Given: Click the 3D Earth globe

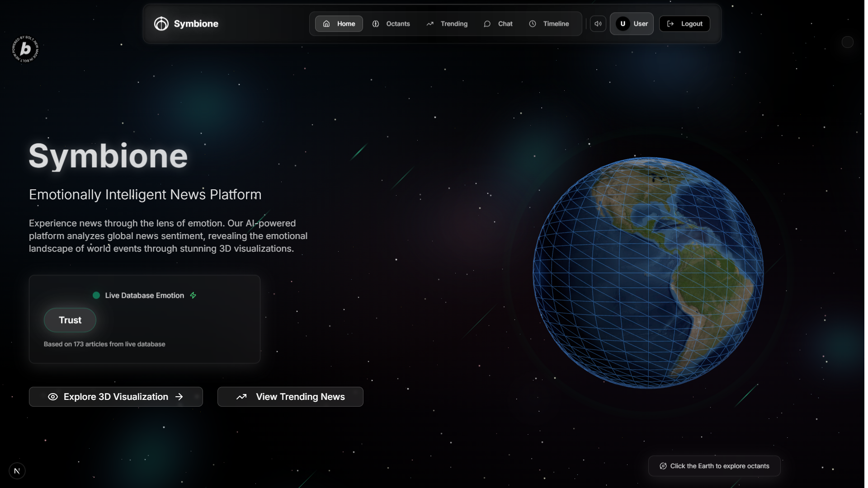Looking at the screenshot, I should (x=648, y=272).
